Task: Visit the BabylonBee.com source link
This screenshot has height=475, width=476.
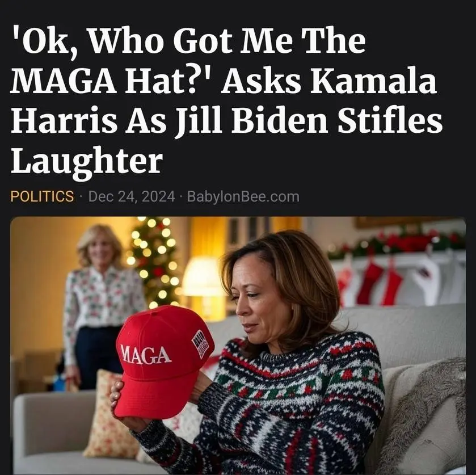Action: tap(243, 196)
